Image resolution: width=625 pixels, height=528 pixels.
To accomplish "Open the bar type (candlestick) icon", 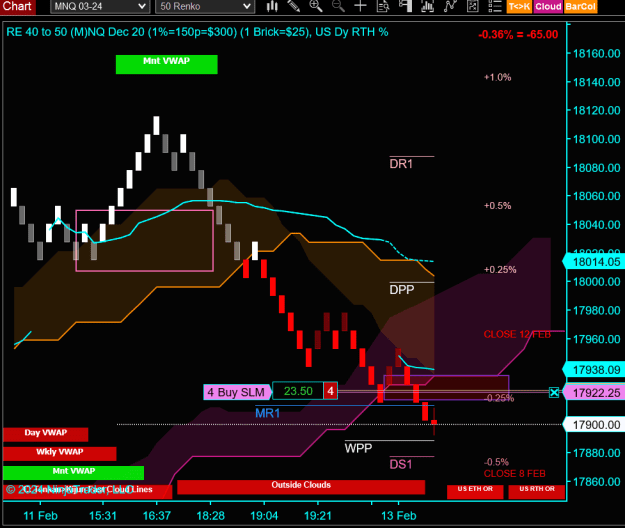I will pyautogui.click(x=272, y=6).
